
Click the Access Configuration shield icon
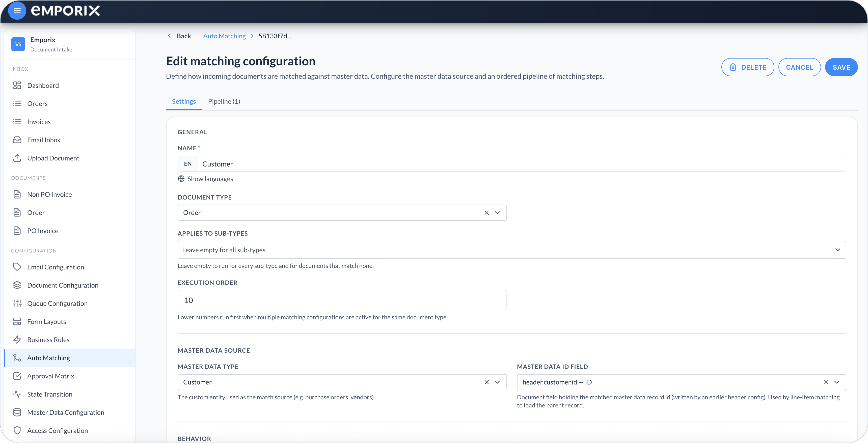click(17, 431)
